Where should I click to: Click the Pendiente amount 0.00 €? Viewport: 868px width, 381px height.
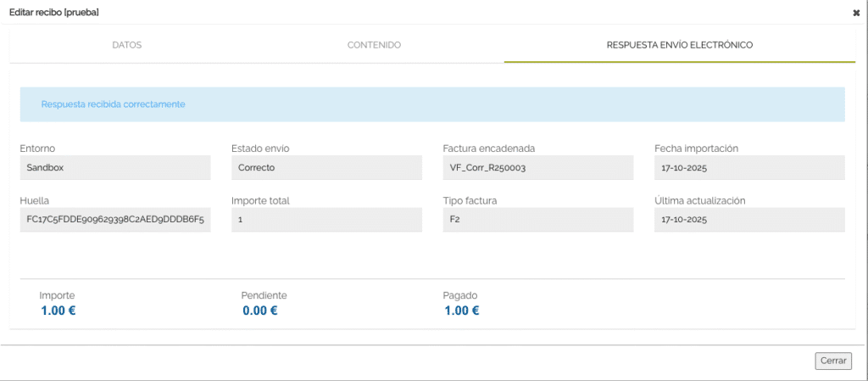click(x=260, y=311)
